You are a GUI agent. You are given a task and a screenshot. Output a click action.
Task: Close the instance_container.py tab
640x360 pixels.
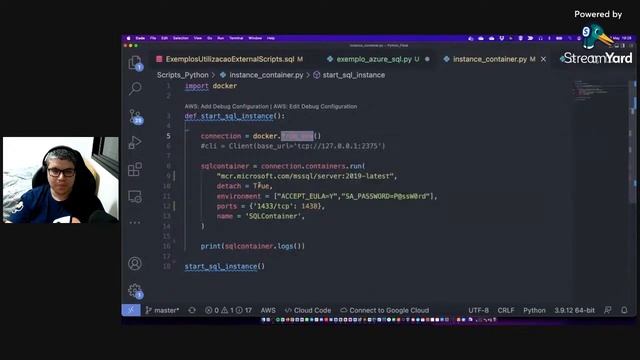point(543,59)
